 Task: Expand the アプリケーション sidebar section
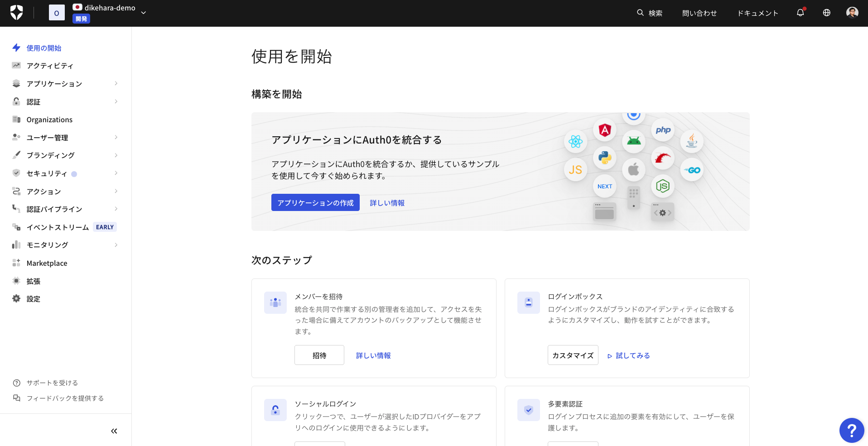coord(54,84)
